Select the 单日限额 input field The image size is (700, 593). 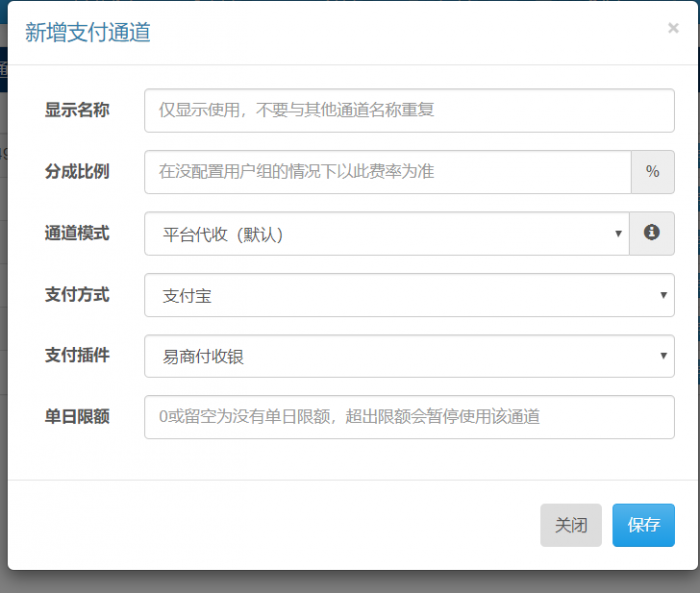click(x=409, y=417)
